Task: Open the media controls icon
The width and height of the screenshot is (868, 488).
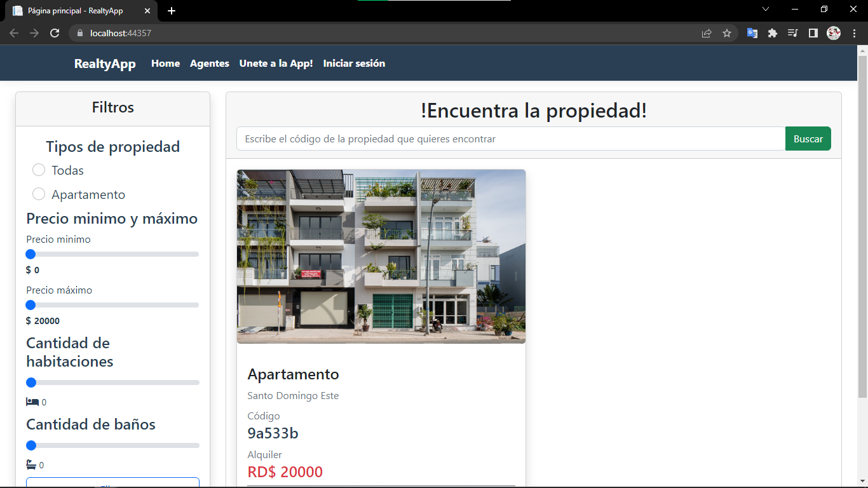Action: pyautogui.click(x=792, y=33)
